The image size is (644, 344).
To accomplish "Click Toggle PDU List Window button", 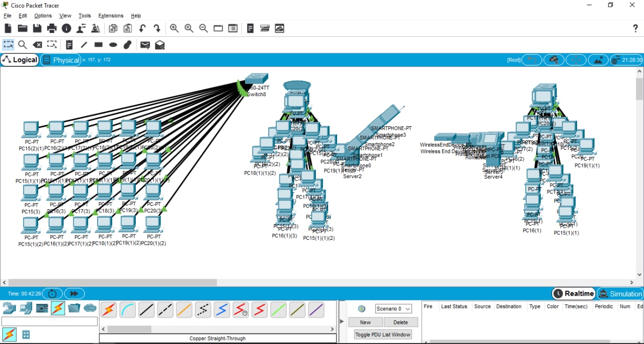I will (383, 334).
